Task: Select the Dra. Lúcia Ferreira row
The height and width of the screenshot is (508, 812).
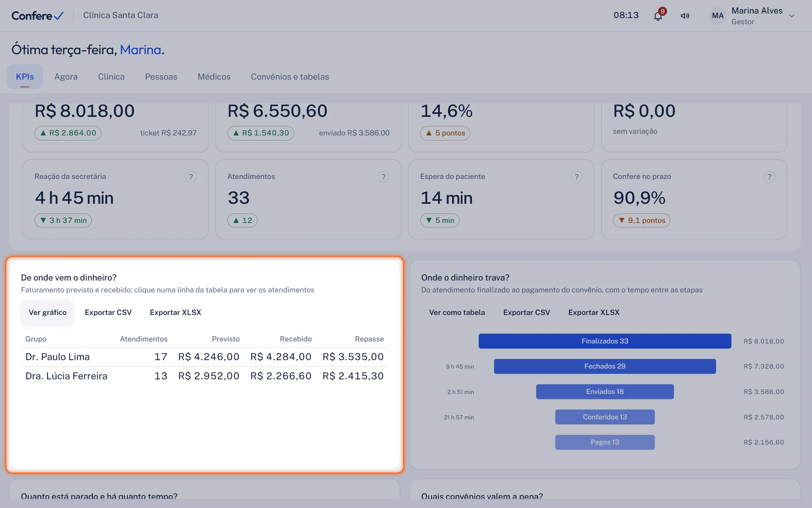Action: coord(205,376)
